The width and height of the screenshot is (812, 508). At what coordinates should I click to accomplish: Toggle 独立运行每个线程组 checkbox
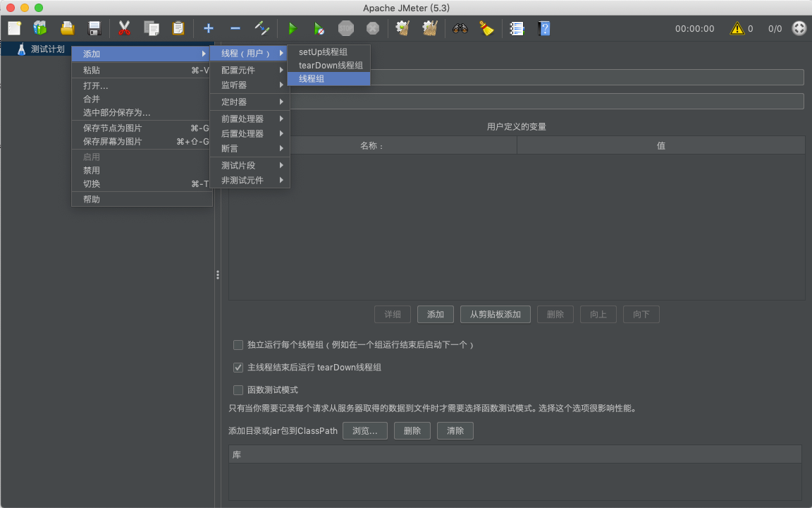[x=238, y=345]
